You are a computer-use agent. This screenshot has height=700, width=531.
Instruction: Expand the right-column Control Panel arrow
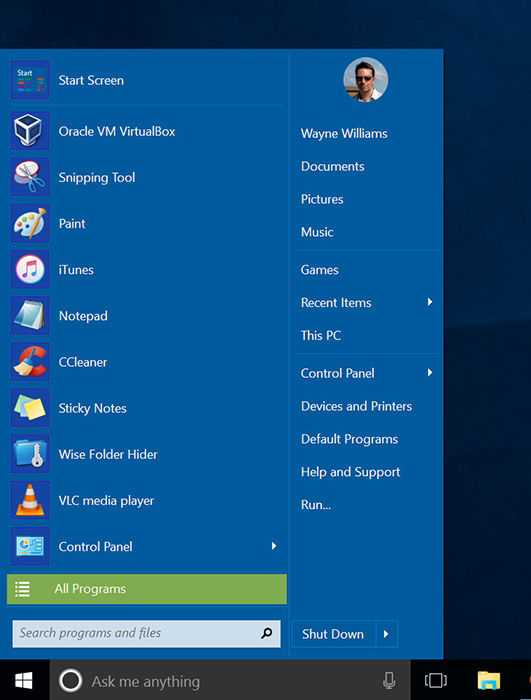430,372
